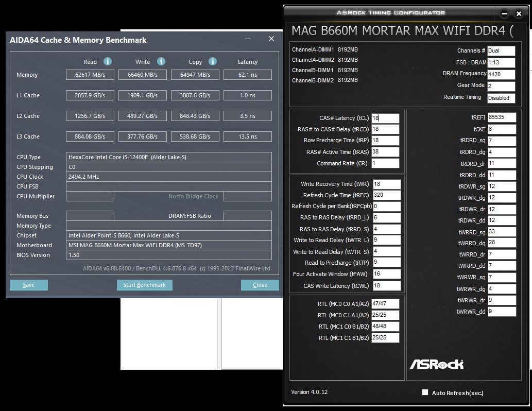Close the ASRock Timing Configurator window
Image resolution: width=532 pixels, height=411 pixels.
[519, 14]
